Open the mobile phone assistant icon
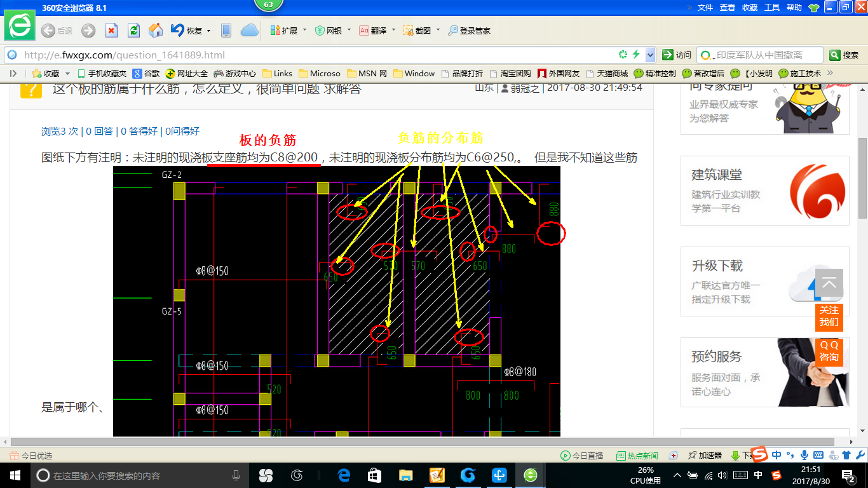The width and height of the screenshot is (868, 488). (x=226, y=30)
